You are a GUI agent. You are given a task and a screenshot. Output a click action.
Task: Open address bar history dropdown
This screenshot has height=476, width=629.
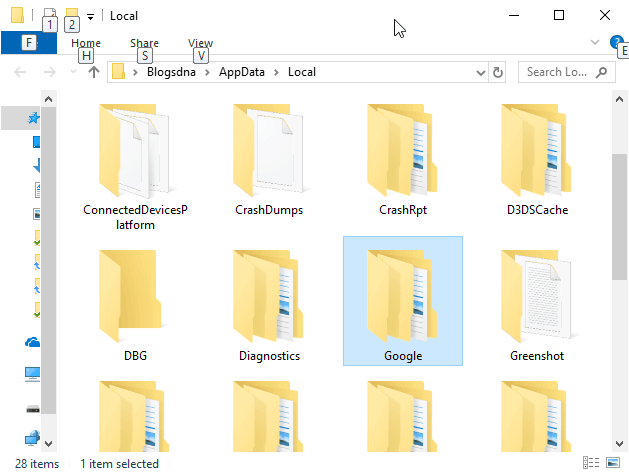481,73
